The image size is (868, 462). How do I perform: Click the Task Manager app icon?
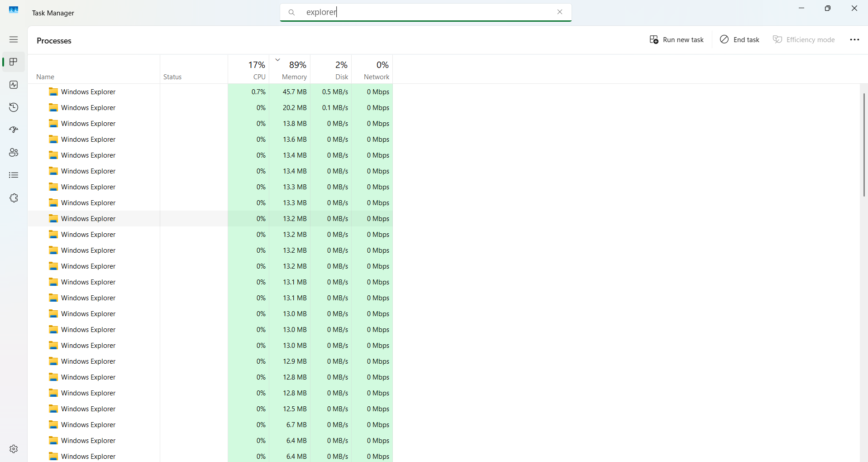[14, 10]
